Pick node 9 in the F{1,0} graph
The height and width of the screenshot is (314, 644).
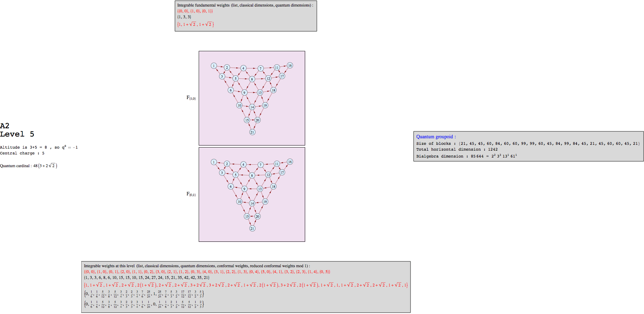(x=244, y=93)
